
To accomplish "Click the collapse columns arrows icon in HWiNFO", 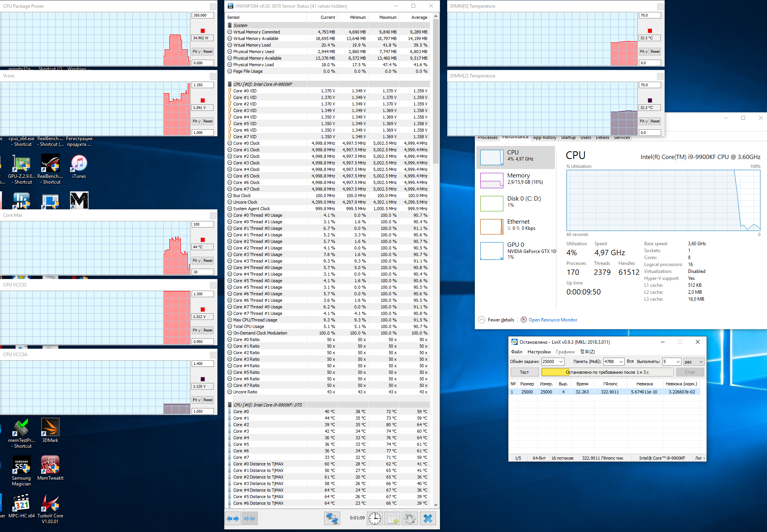I will [249, 519].
